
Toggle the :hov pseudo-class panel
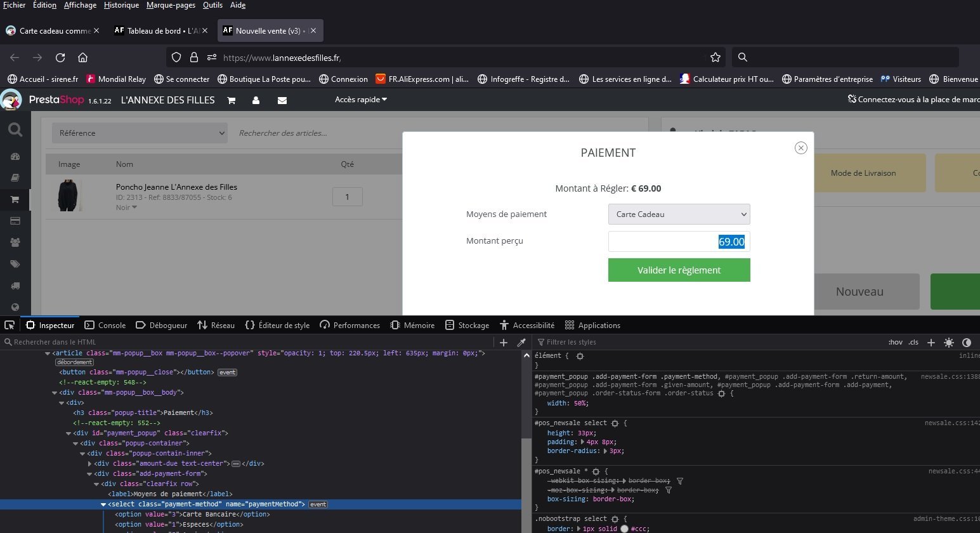point(895,342)
